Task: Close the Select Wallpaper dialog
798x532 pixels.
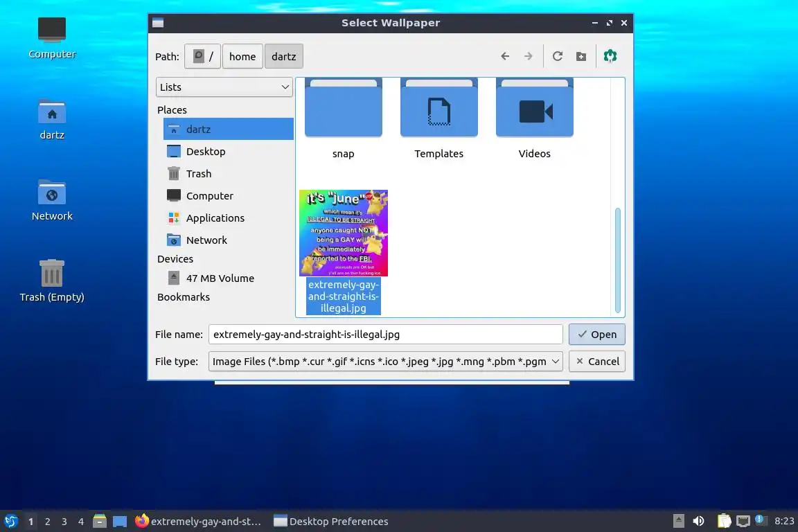Action: point(624,23)
